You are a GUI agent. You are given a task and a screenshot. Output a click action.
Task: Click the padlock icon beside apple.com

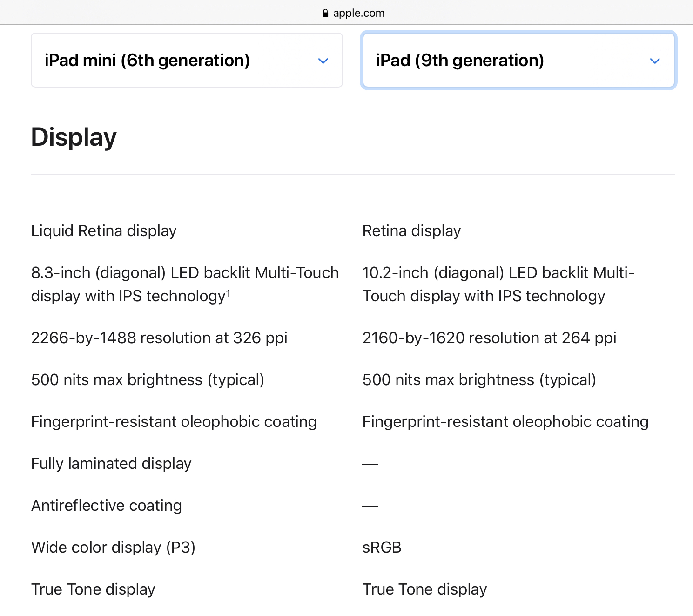[325, 13]
